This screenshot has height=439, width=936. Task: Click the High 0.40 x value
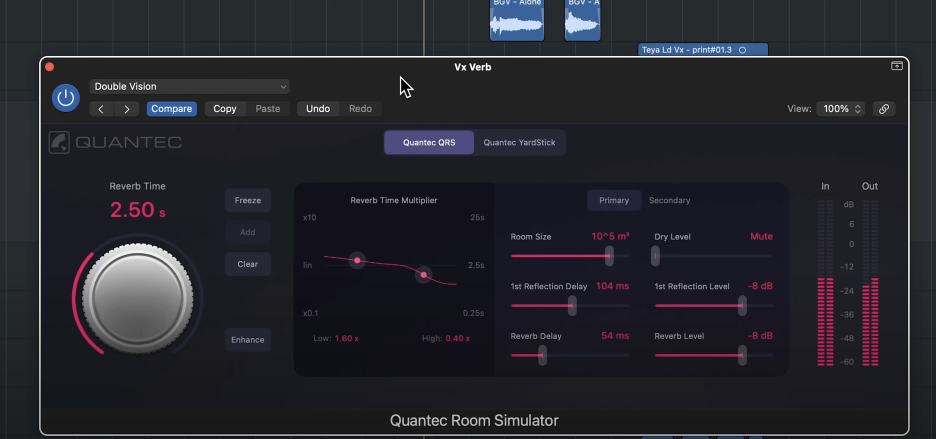pos(458,339)
